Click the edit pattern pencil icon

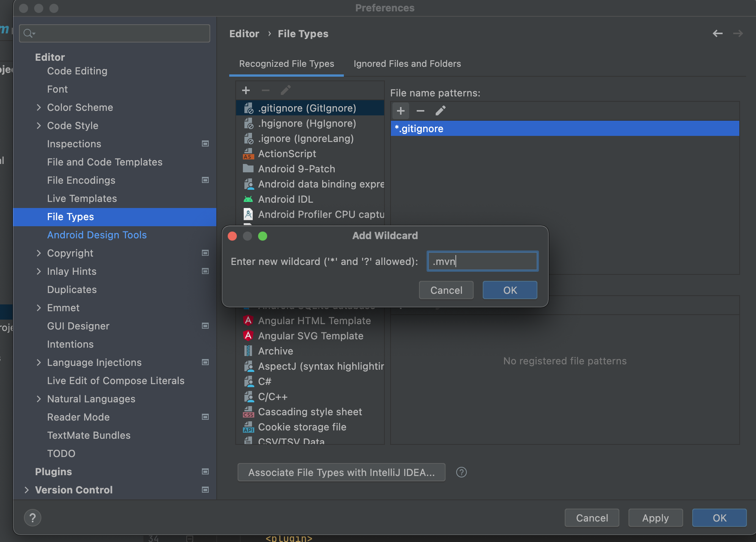tap(440, 111)
